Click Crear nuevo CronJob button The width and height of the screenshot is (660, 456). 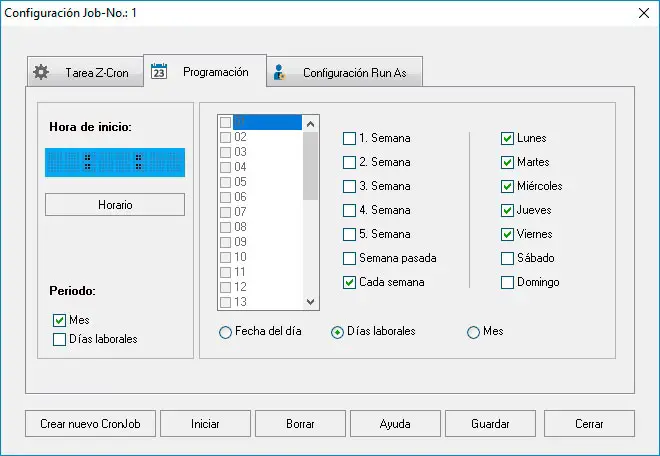(x=89, y=424)
